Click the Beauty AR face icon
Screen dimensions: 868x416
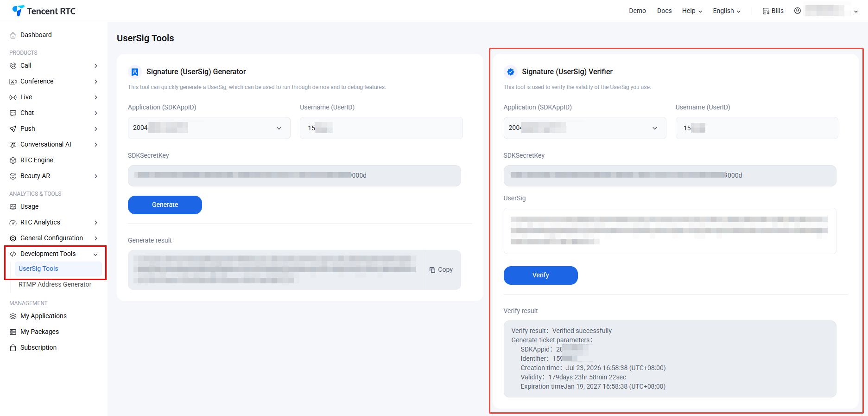13,176
